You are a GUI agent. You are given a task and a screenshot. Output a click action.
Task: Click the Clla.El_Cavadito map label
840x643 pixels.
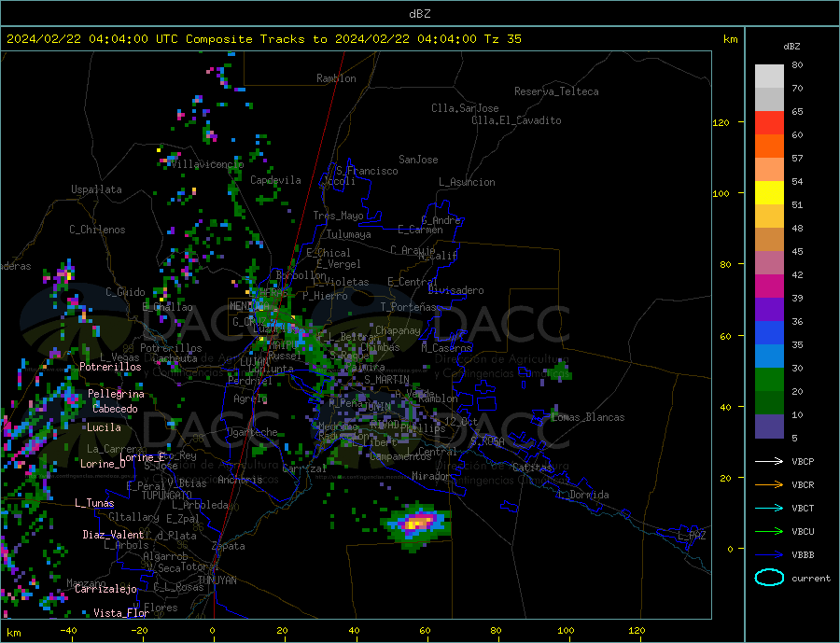(516, 120)
